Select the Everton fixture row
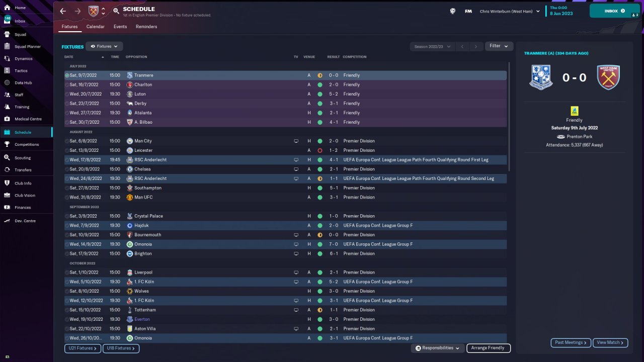The image size is (644, 362). pyautogui.click(x=285, y=319)
